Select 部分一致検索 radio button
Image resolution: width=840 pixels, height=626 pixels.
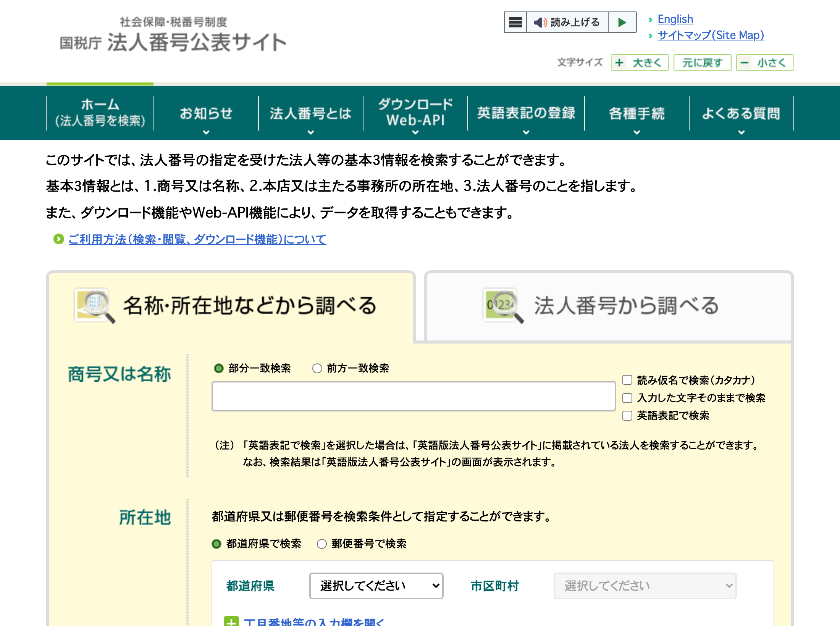coord(219,368)
